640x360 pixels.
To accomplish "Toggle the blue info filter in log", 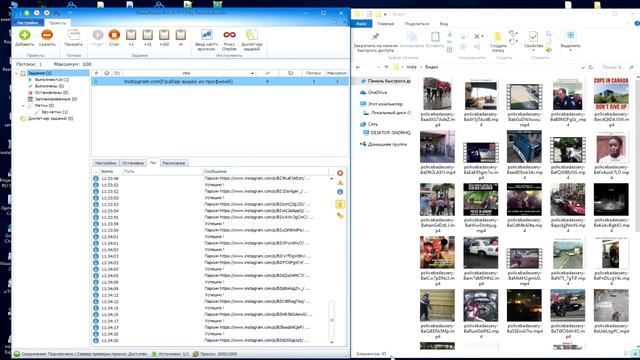I will point(340,192).
